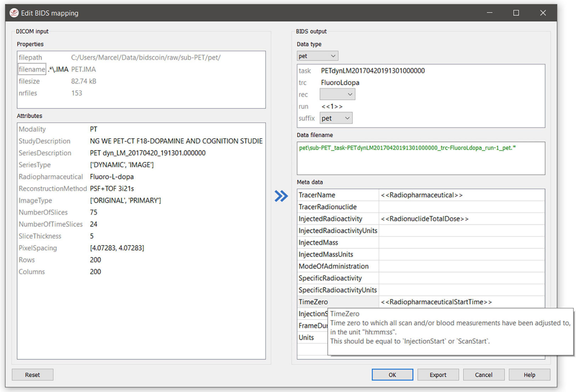Edit Modality attribute value PT
The width and height of the screenshot is (576, 392).
click(x=94, y=129)
